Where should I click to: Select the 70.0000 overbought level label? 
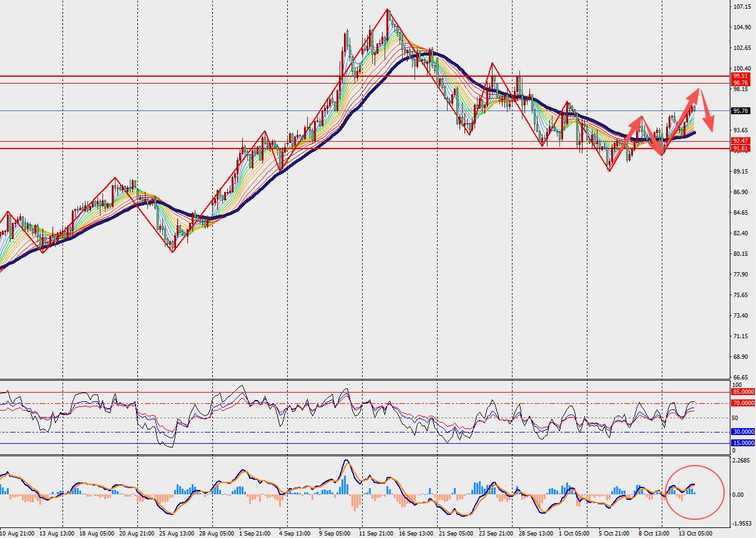point(743,403)
